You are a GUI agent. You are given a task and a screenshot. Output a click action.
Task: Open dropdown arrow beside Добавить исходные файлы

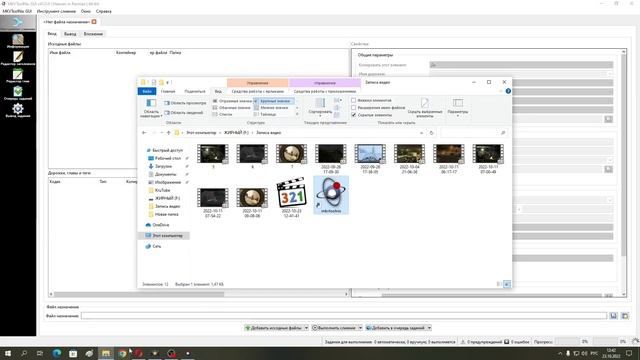306,328
